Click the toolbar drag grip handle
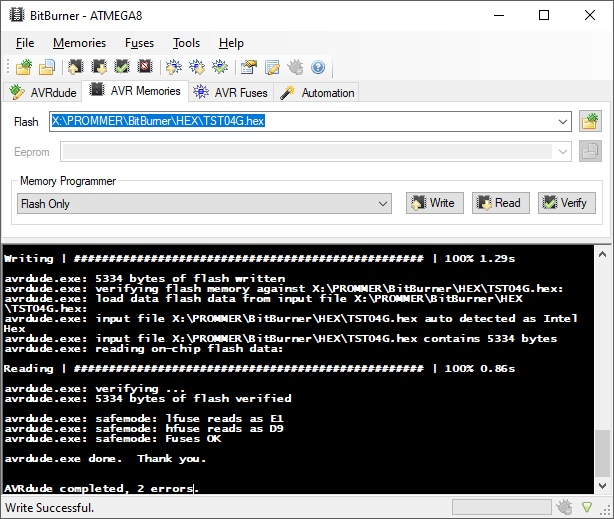 point(8,67)
